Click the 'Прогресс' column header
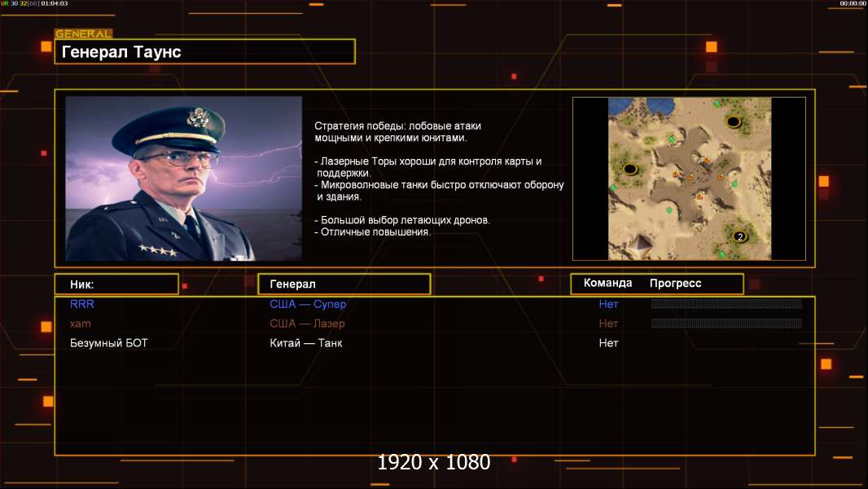 (x=675, y=283)
